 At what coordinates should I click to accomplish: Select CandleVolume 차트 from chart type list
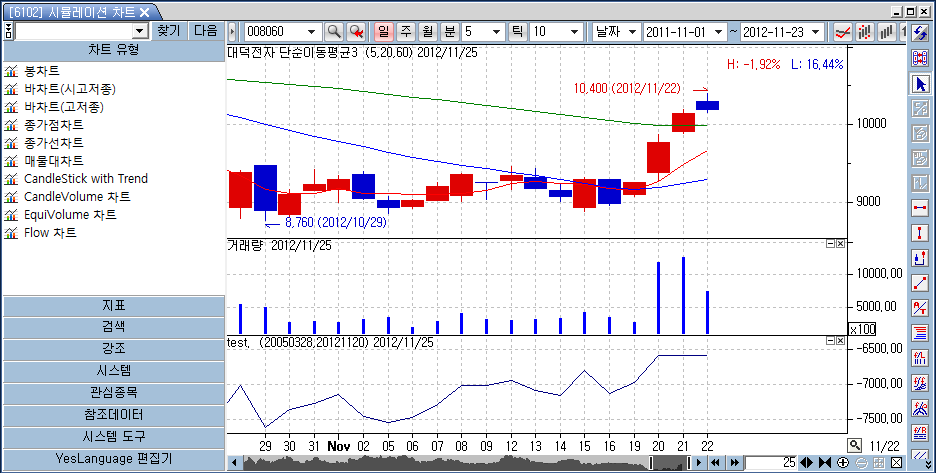[x=77, y=197]
